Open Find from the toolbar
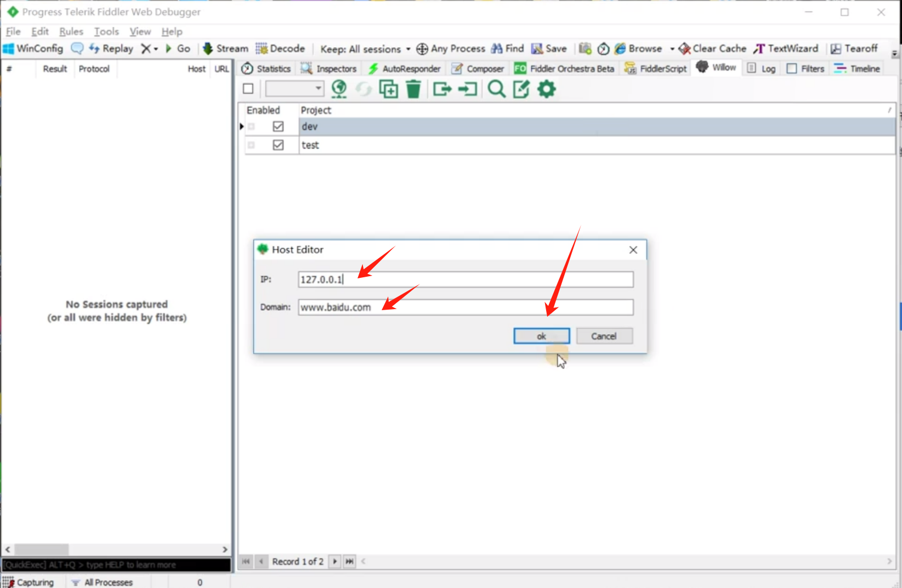902x588 pixels. pyautogui.click(x=508, y=49)
